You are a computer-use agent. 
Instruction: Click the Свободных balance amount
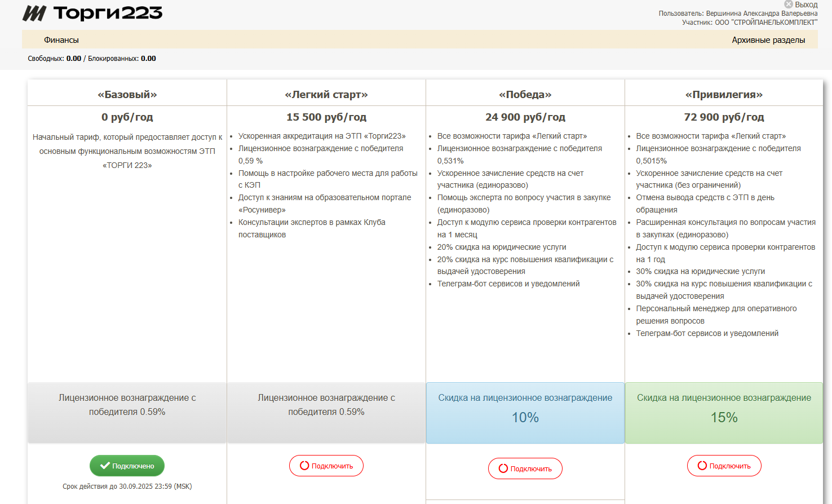(x=74, y=59)
